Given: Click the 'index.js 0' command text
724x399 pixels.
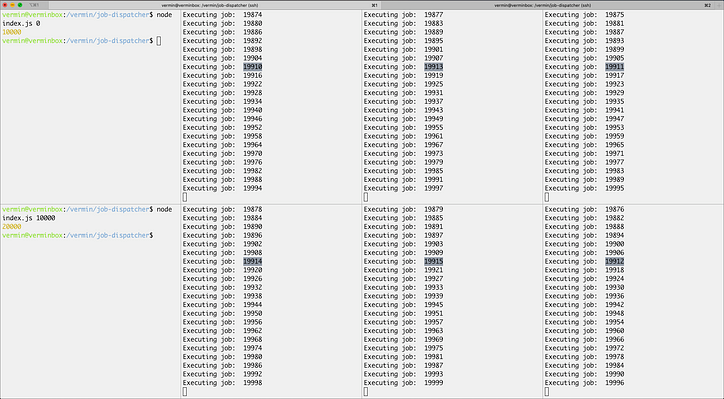Looking at the screenshot, I should (x=21, y=24).
